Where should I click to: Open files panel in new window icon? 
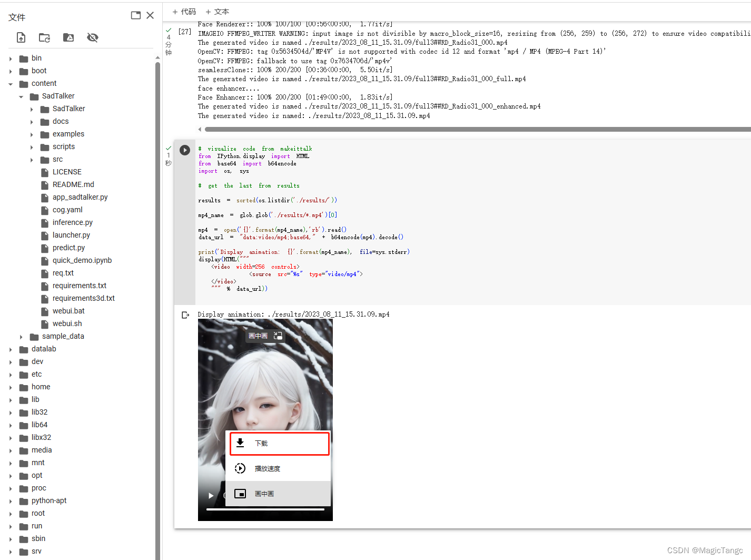point(136,15)
